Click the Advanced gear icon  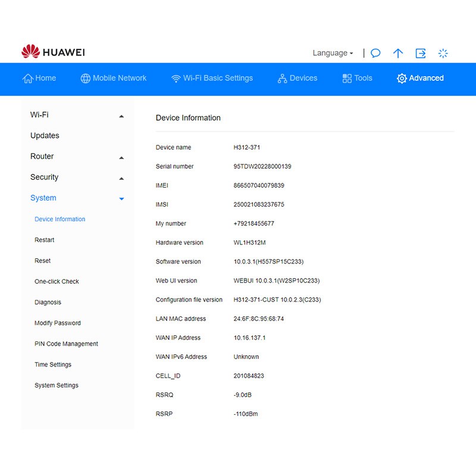[402, 79]
